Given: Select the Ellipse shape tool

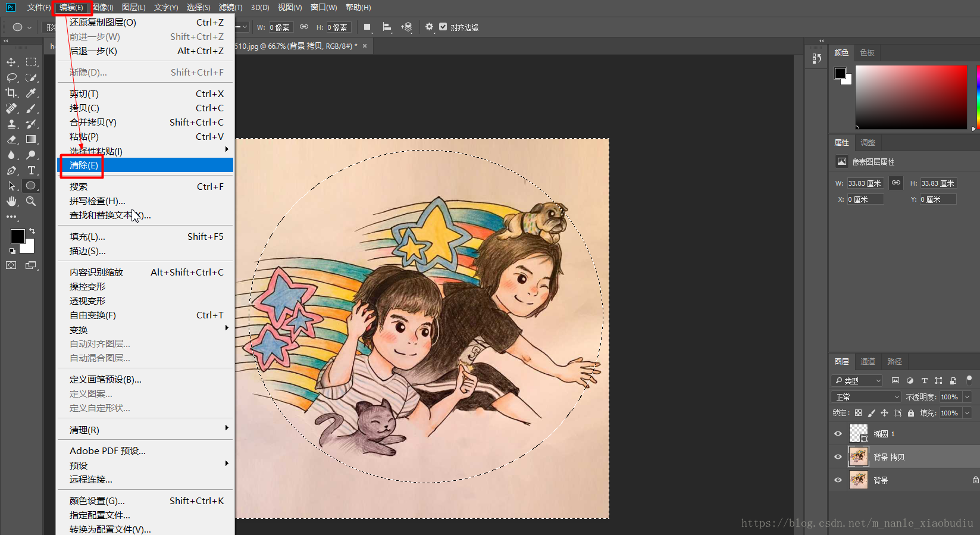Looking at the screenshot, I should click(x=31, y=186).
